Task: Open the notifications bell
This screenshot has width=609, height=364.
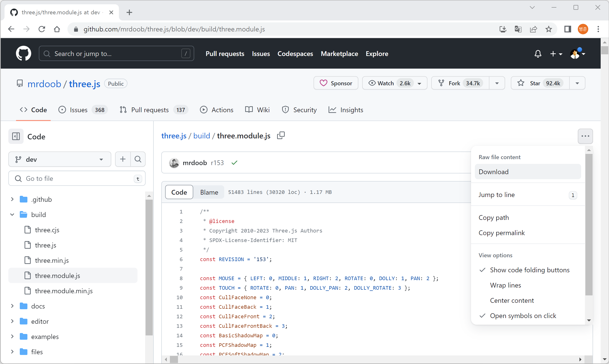Action: coord(538,53)
